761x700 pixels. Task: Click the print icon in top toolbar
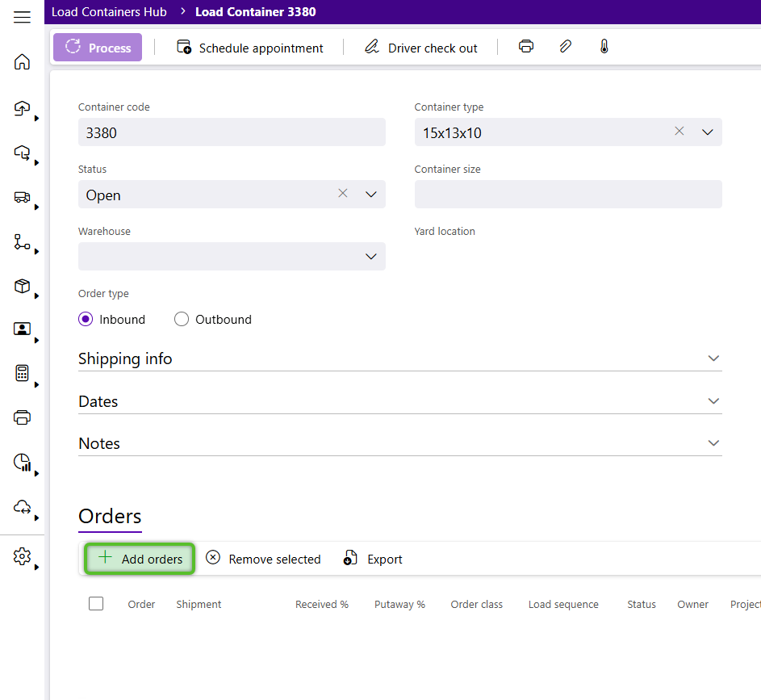point(526,47)
